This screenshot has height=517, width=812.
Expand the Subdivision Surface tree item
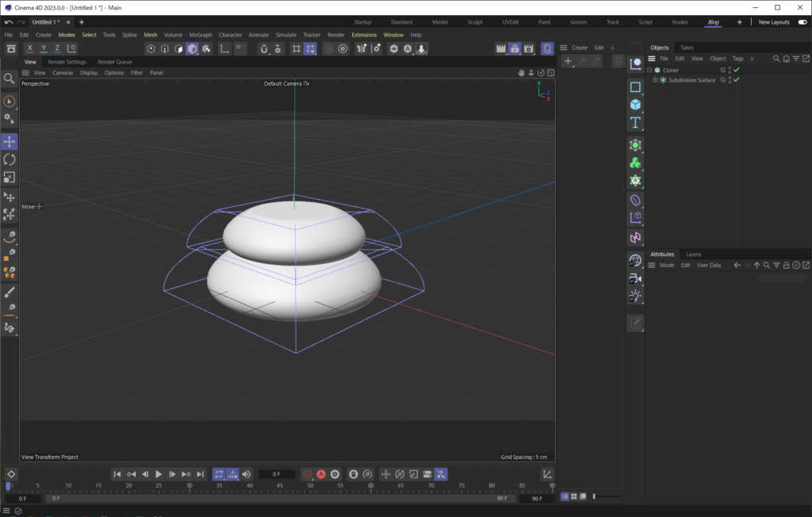click(655, 79)
